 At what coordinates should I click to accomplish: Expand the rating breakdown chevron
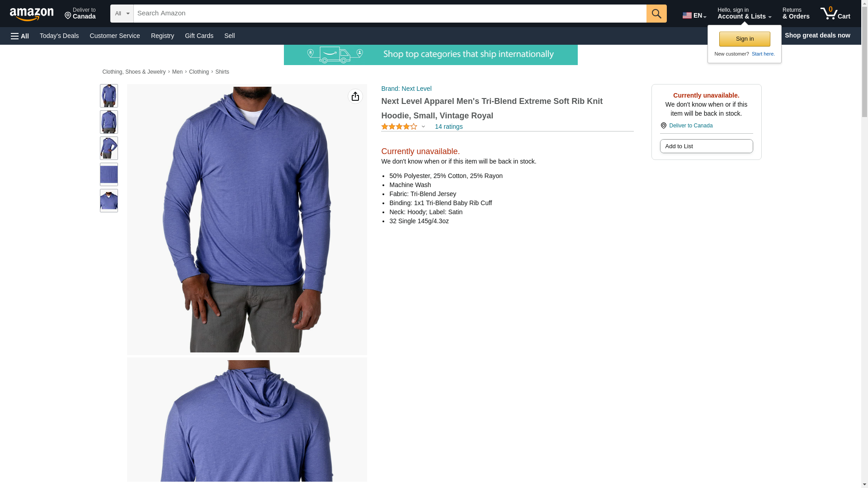[423, 127]
